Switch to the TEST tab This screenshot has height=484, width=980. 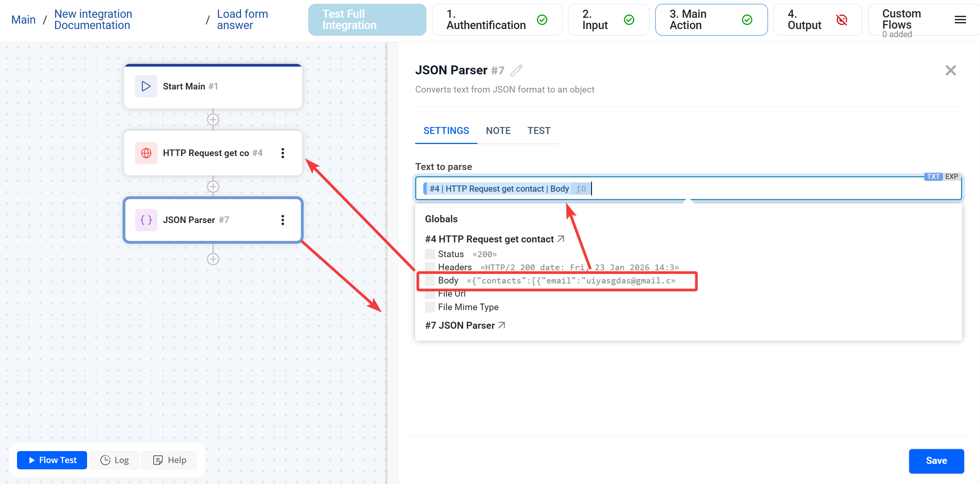coord(539,130)
